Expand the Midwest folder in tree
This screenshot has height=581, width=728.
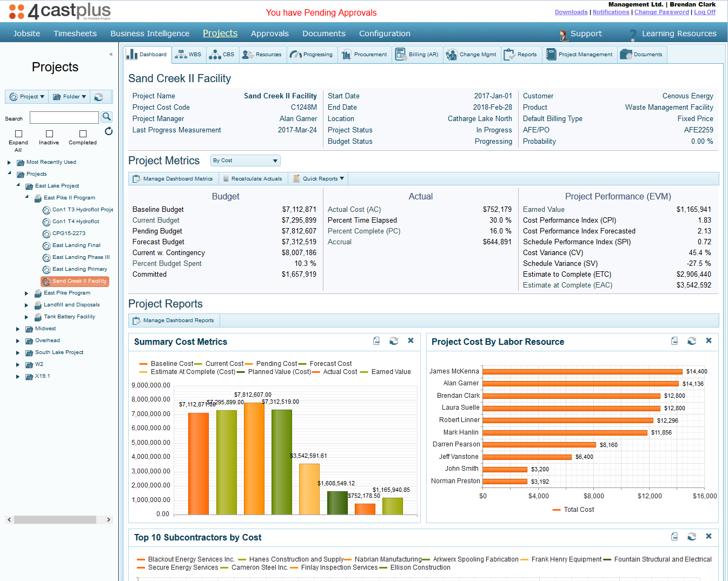click(18, 329)
